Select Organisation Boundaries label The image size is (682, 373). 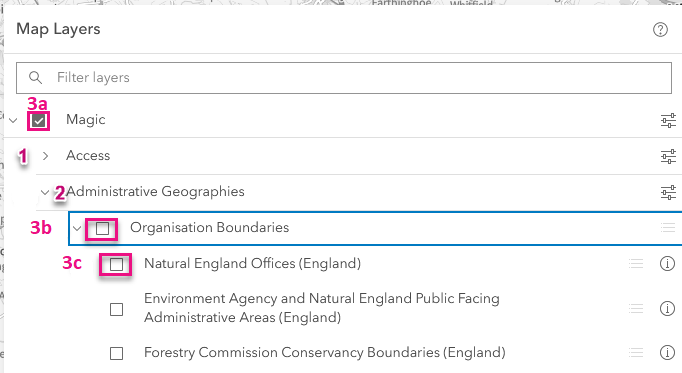[x=210, y=227]
